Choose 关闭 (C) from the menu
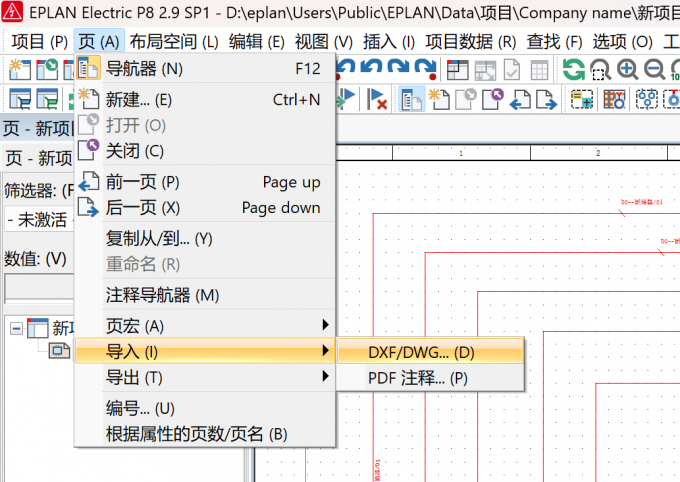This screenshot has height=482, width=680. [205, 151]
